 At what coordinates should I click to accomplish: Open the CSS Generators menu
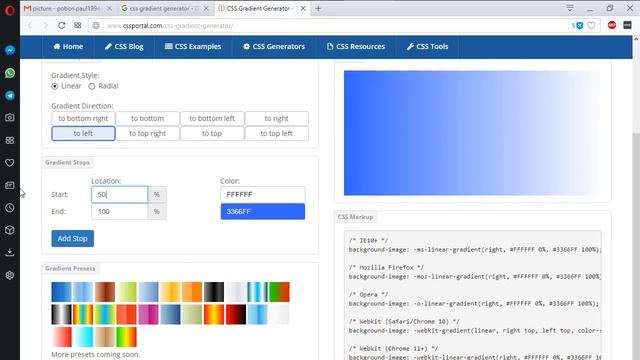point(274,47)
